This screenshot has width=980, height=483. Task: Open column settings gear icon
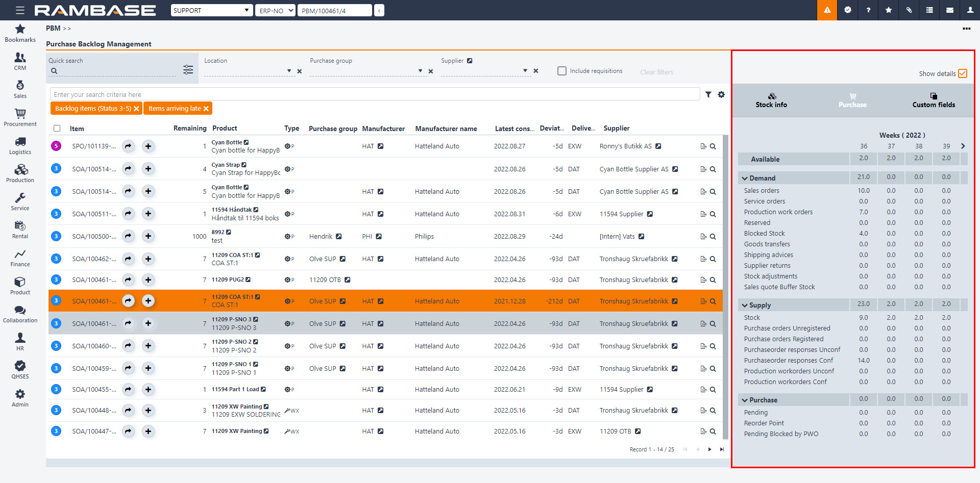click(x=721, y=94)
